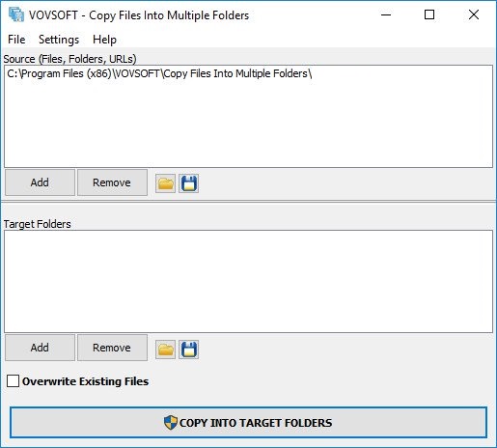Minimize the VOVSOFT window
Viewport: 497px width, 448px height.
(386, 14)
